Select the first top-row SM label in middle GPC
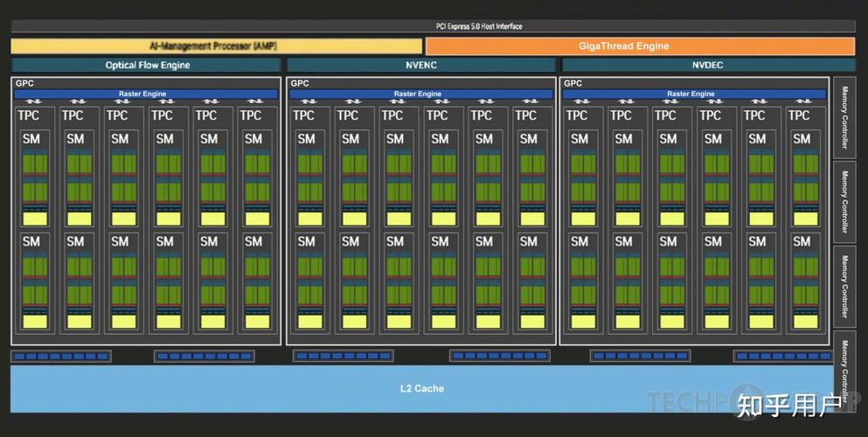This screenshot has height=437, width=868. point(306,139)
